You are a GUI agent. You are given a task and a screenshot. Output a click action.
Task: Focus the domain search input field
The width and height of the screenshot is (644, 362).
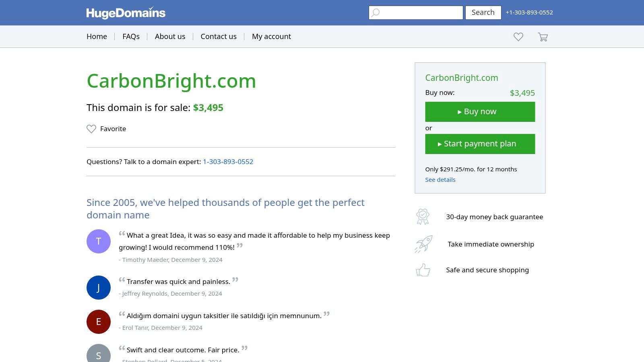(x=416, y=12)
